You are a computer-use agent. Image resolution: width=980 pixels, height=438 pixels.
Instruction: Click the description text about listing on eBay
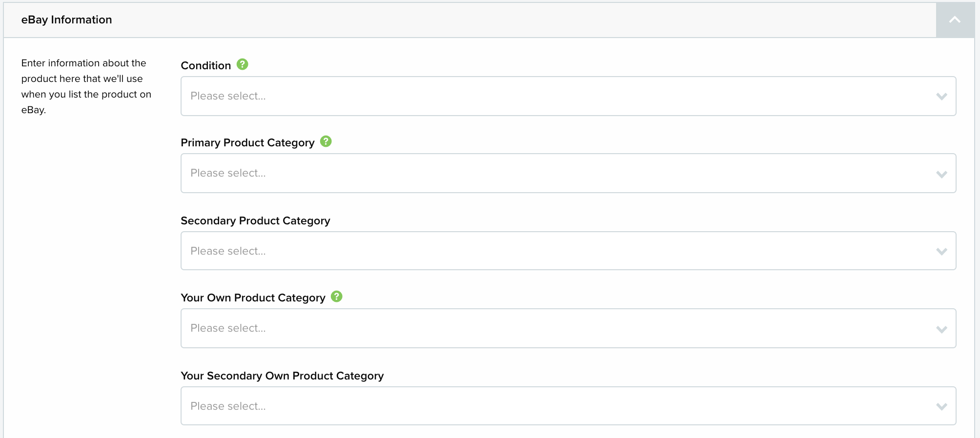pyautogui.click(x=86, y=86)
